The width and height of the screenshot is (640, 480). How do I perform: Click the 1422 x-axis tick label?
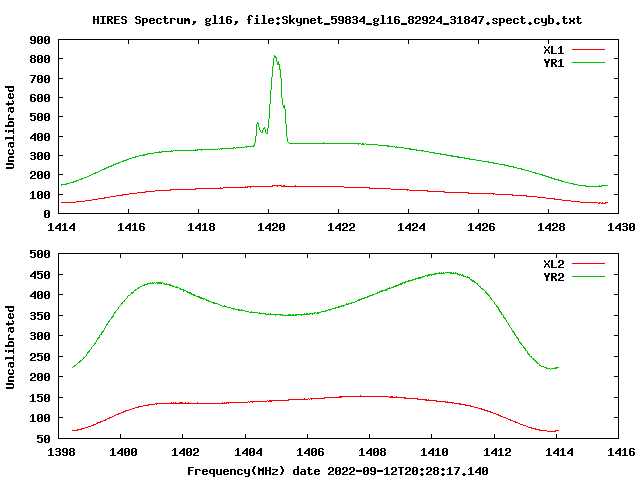pos(341,227)
